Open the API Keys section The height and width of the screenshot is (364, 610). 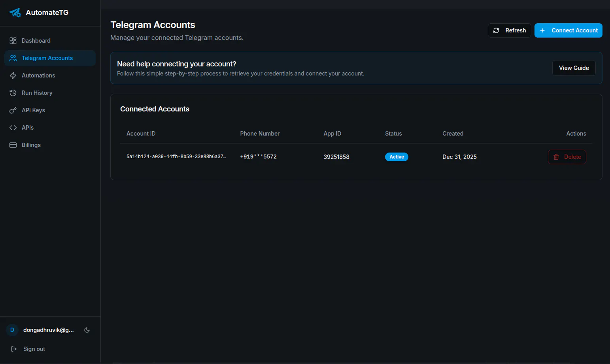[50, 110]
